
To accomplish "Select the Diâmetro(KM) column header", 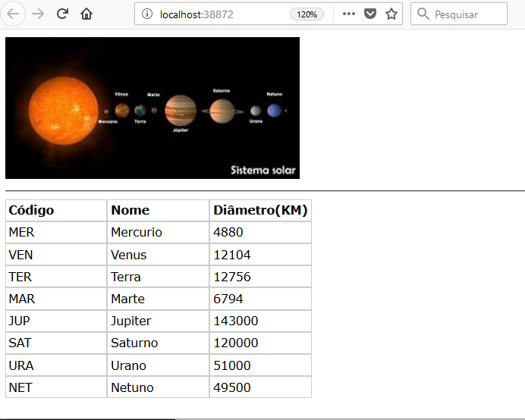I will (x=260, y=211).
